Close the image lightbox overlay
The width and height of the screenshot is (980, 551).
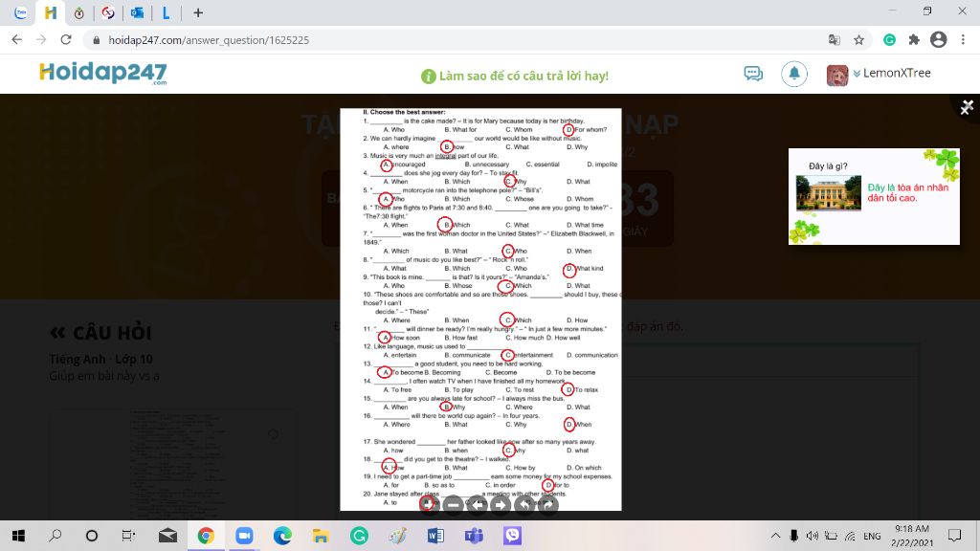point(967,107)
